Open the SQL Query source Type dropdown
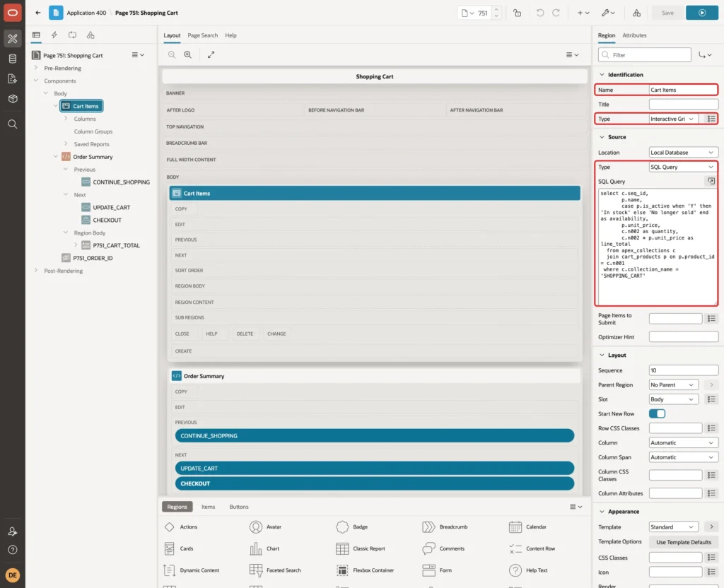Screen dimensions: 724x588 684,167
